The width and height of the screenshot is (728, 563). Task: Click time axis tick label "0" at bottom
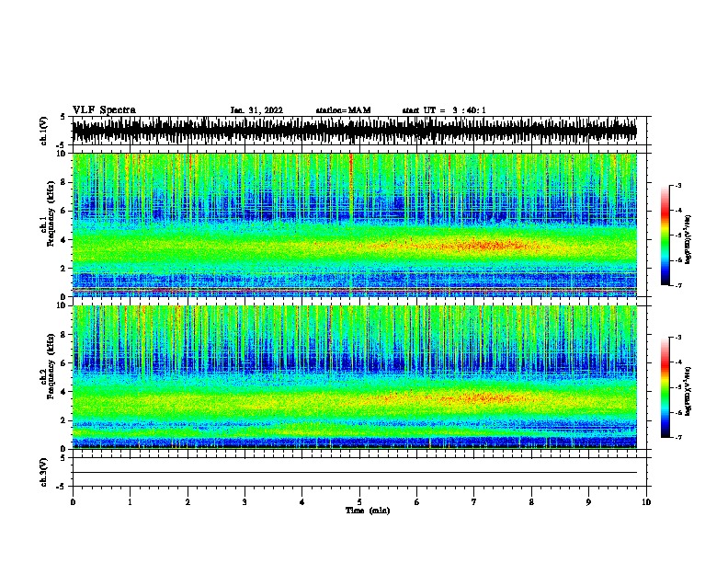click(x=73, y=502)
